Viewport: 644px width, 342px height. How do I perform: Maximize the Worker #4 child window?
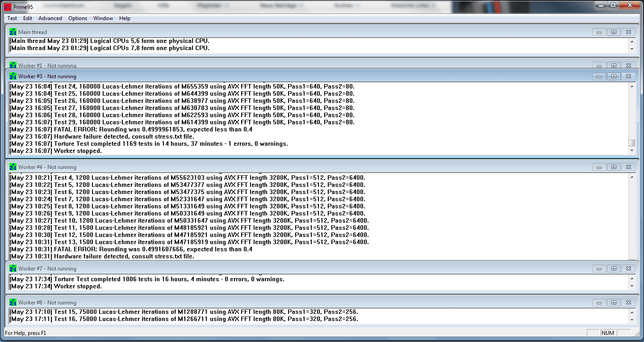coord(614,167)
